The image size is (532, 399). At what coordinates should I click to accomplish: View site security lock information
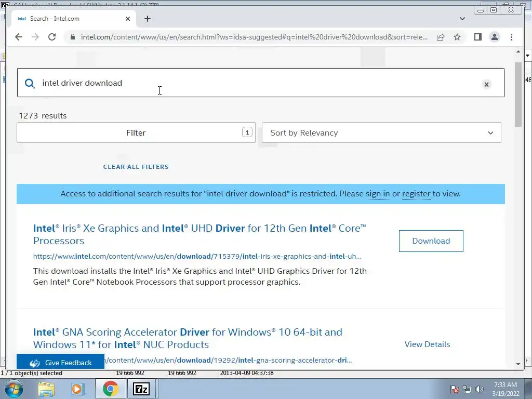(x=72, y=37)
